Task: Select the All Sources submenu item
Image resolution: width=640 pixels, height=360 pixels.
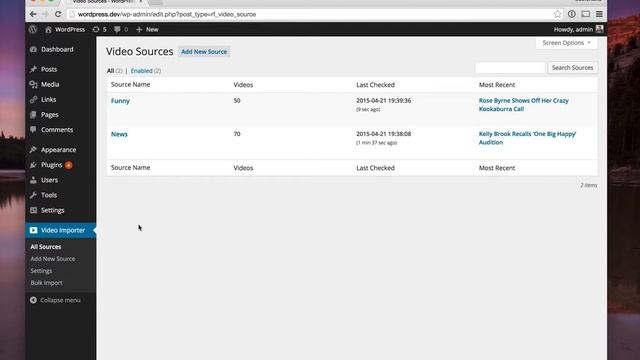Action: [x=46, y=247]
